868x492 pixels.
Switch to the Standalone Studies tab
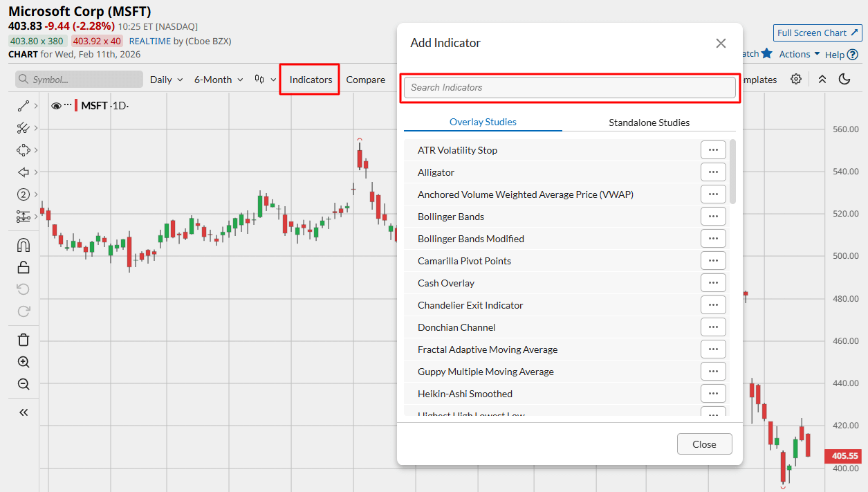(x=649, y=122)
